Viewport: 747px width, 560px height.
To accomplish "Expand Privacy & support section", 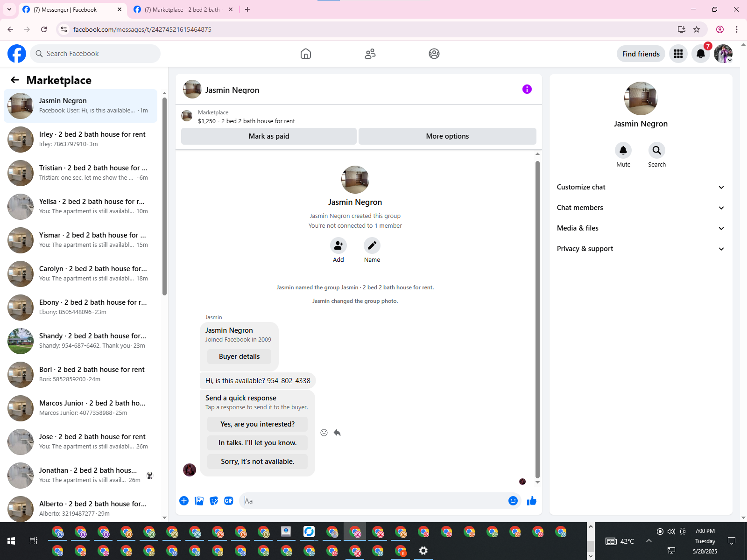I will [x=641, y=249].
